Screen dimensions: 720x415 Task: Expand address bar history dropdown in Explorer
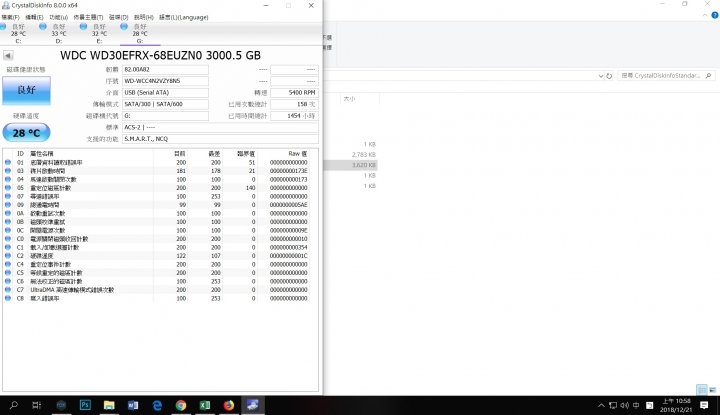coord(601,76)
